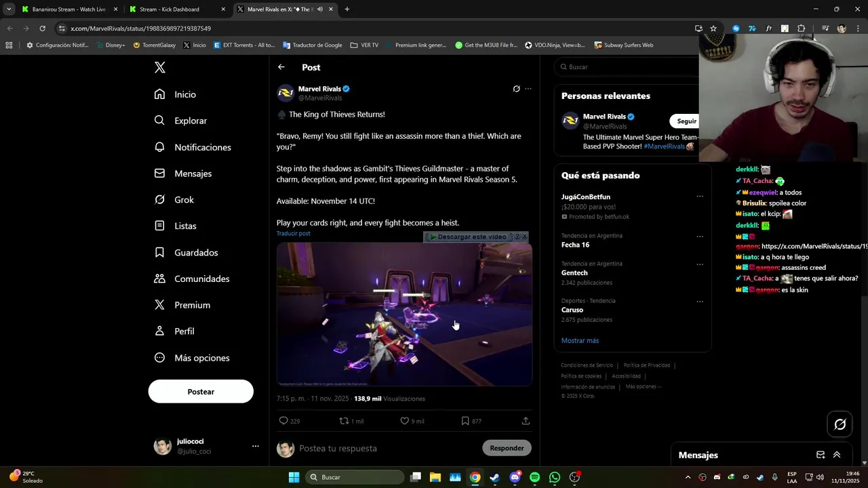Viewport: 868px width, 488px height.
Task: Click Condiciones de Servicio footer link
Action: click(587, 365)
